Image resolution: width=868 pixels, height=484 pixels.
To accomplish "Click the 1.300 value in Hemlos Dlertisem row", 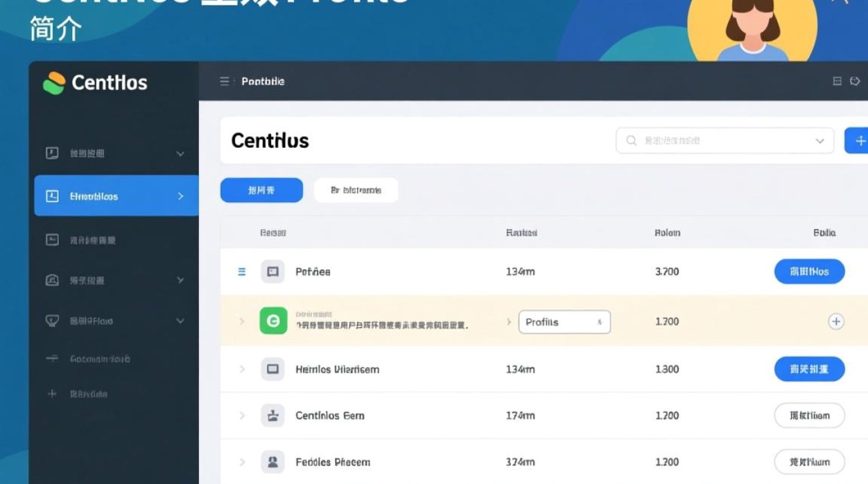I will [667, 369].
